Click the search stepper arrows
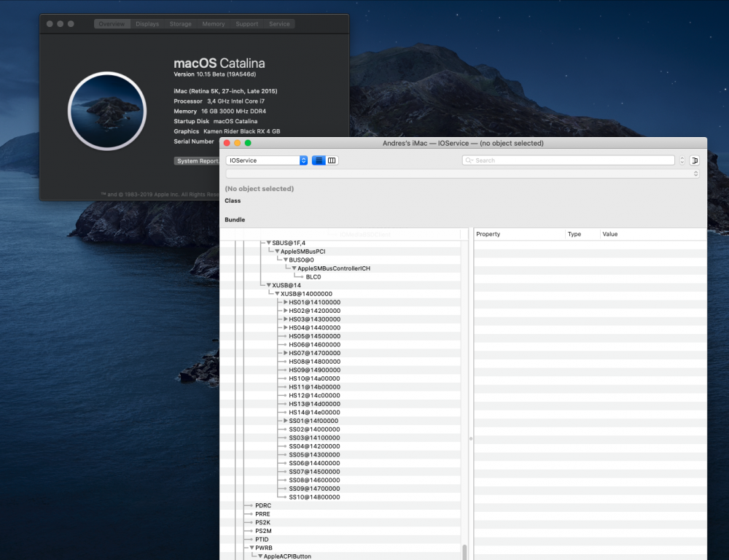The height and width of the screenshot is (560, 729). point(682,160)
